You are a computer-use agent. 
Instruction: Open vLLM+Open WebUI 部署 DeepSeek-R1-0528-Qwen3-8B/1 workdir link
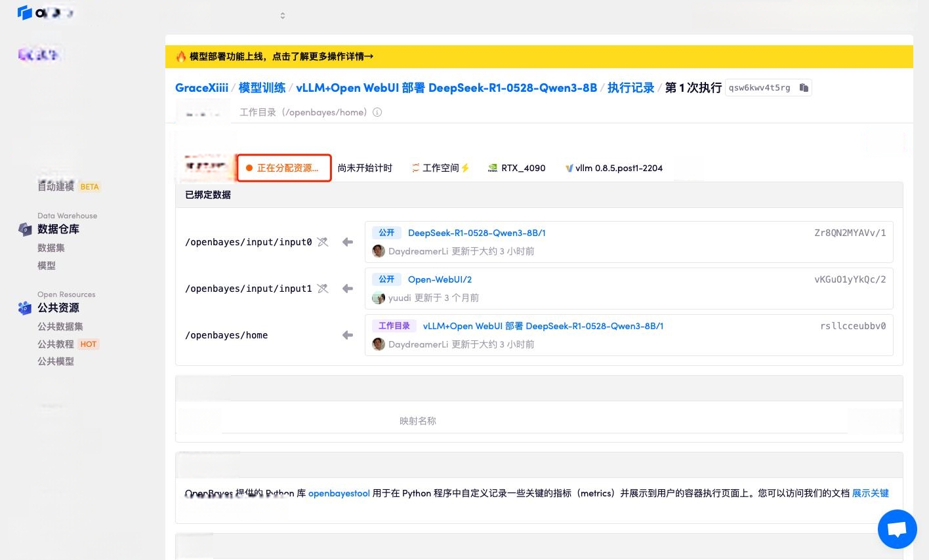click(543, 326)
